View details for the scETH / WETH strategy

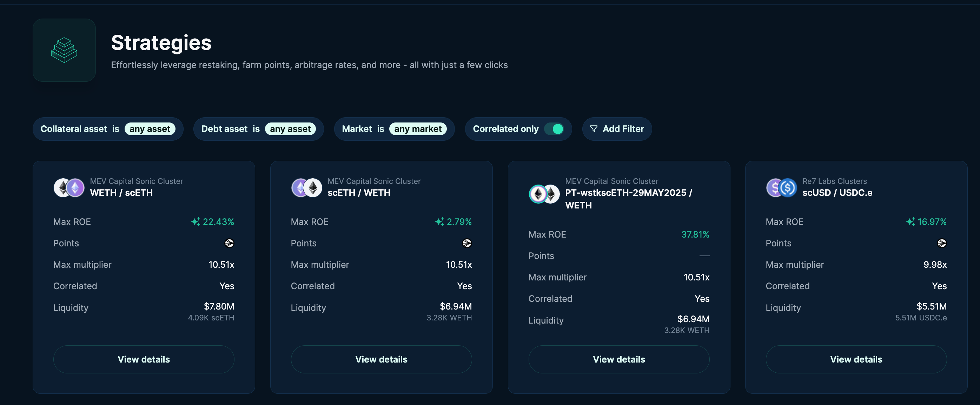[x=381, y=359]
